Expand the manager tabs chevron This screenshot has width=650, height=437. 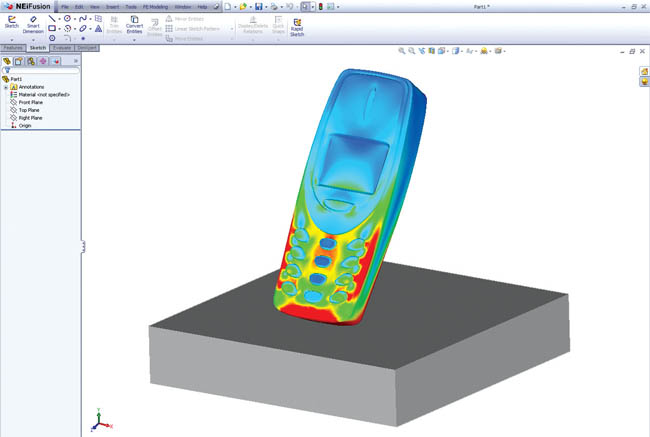pyautogui.click(x=76, y=61)
